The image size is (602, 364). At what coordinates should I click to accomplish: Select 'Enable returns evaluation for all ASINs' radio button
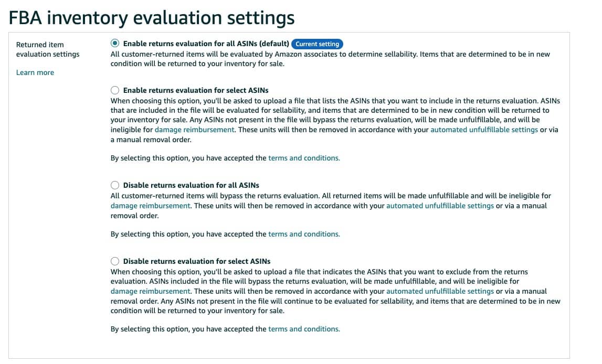(115, 44)
